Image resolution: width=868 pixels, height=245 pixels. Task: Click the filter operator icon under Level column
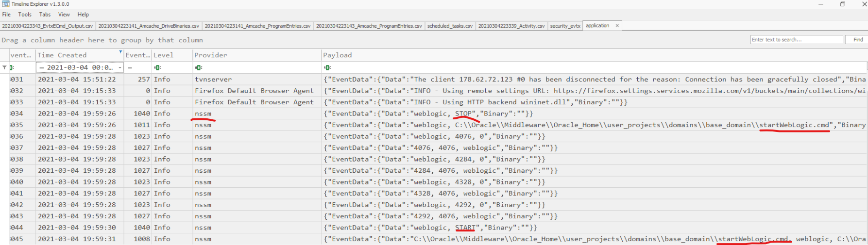157,68
